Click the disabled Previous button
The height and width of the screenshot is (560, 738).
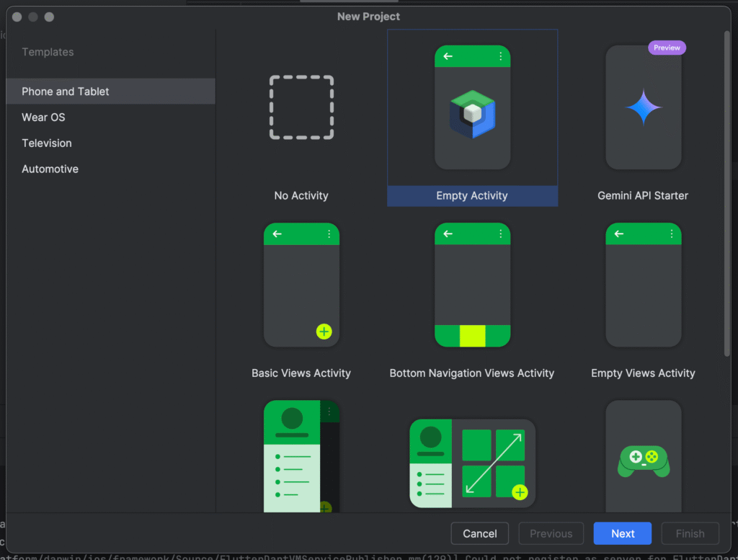(551, 533)
